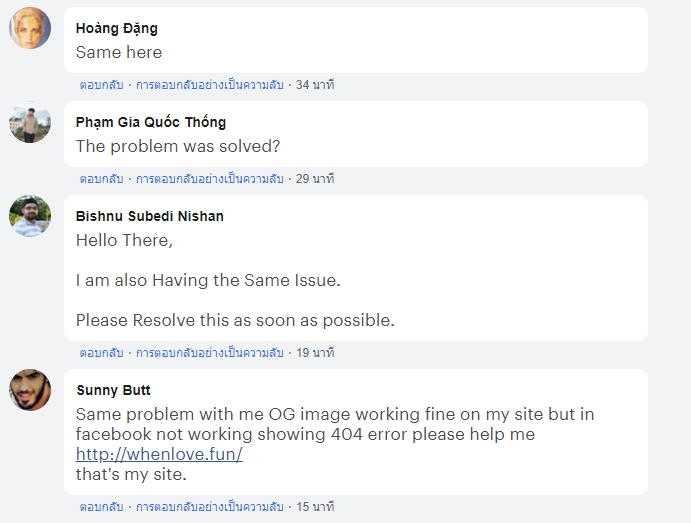Open Hoàng Đặng's profile picture
The height and width of the screenshot is (523, 691).
[x=30, y=28]
